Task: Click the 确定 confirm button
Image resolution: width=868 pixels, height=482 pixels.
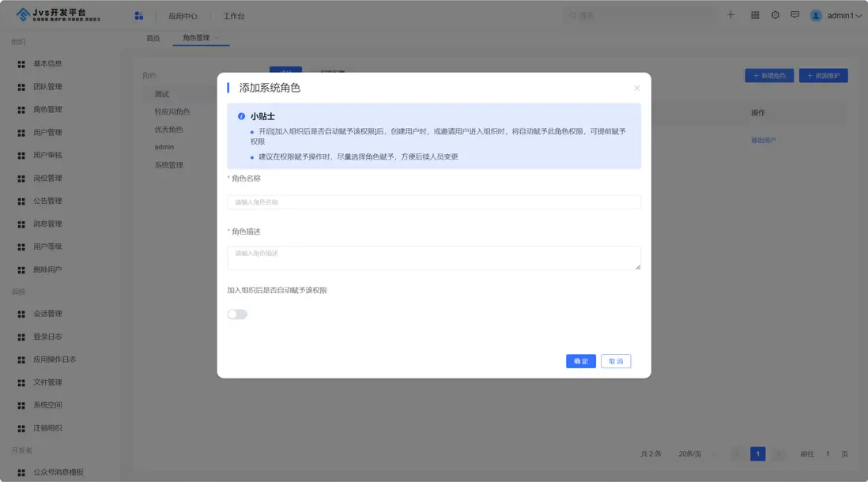Action: pyautogui.click(x=580, y=361)
